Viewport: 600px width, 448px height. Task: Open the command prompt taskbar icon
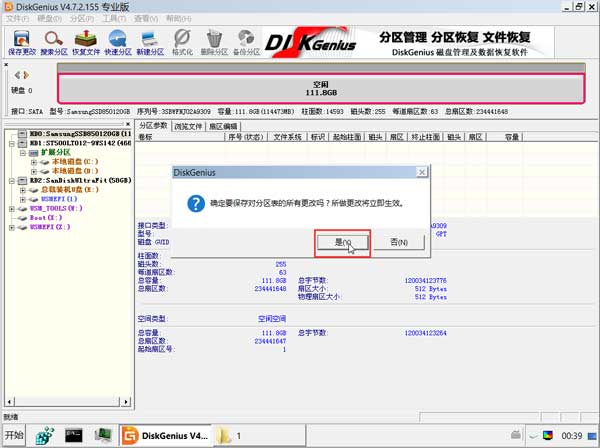[73, 435]
